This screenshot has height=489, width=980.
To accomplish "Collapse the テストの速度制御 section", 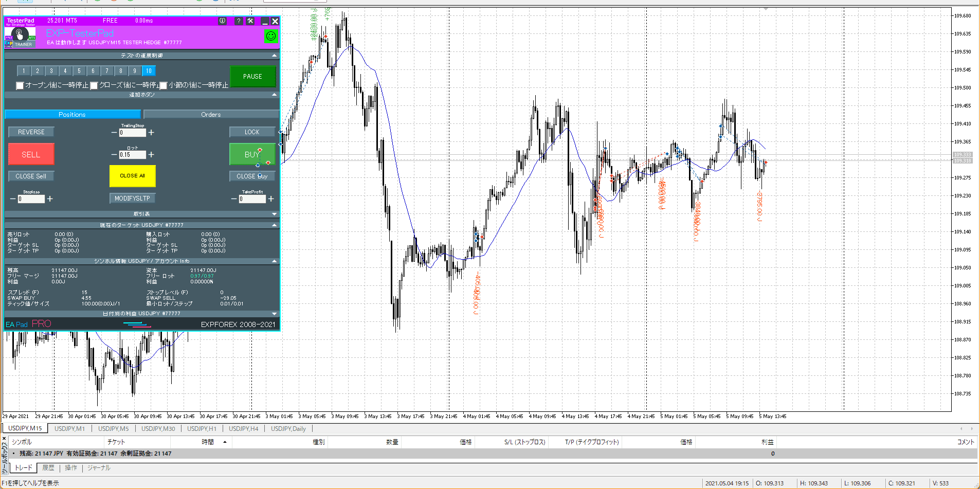I will (x=274, y=56).
